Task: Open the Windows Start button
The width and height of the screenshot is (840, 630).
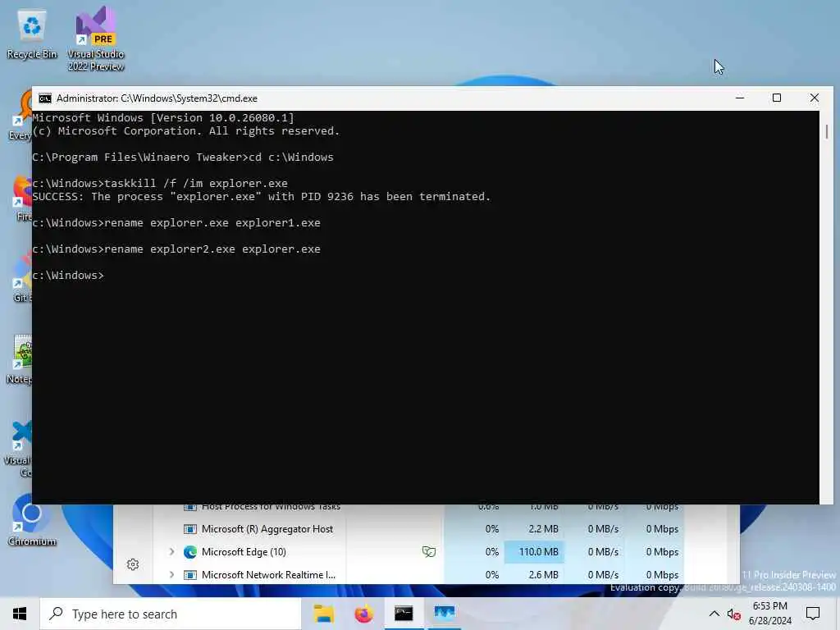Action: coord(20,614)
